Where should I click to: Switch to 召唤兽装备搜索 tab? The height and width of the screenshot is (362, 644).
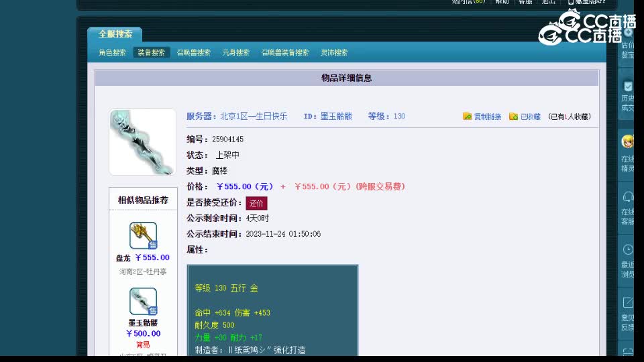coord(285,52)
